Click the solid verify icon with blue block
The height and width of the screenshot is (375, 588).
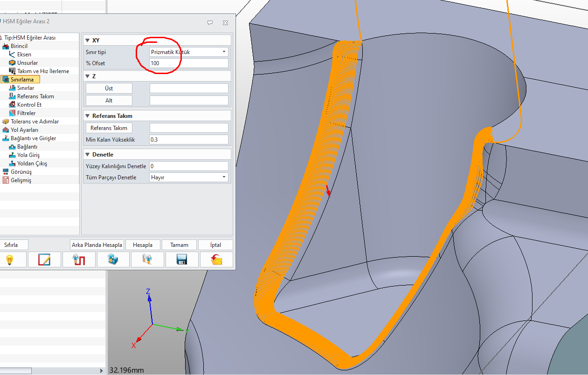113,259
